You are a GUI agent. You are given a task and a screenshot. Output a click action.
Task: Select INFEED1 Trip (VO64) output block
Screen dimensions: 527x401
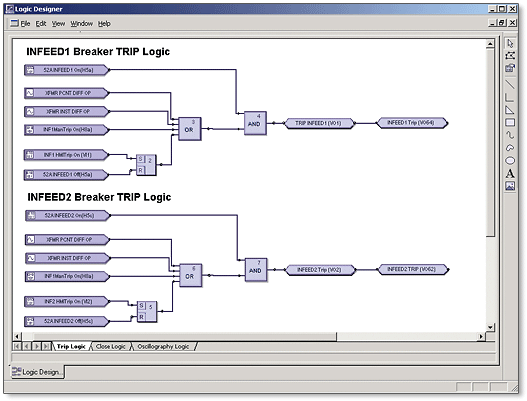(412, 123)
